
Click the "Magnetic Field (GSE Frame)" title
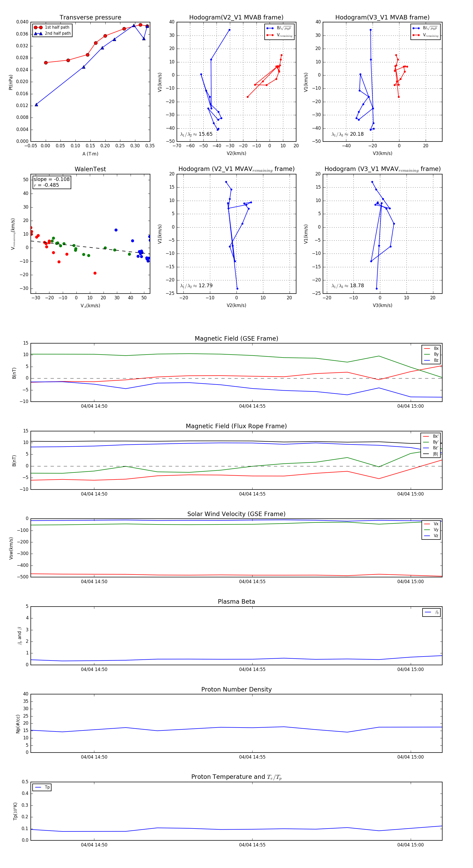pos(236,339)
